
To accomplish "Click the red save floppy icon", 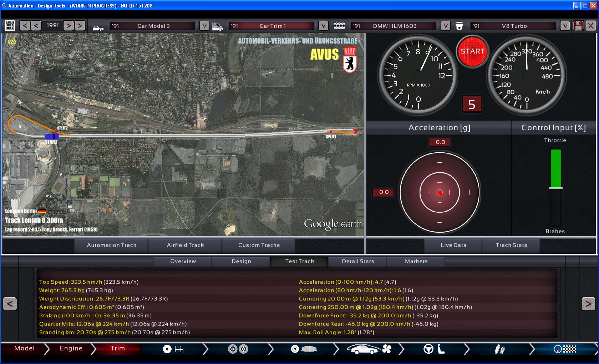I will pyautogui.click(x=578, y=26).
